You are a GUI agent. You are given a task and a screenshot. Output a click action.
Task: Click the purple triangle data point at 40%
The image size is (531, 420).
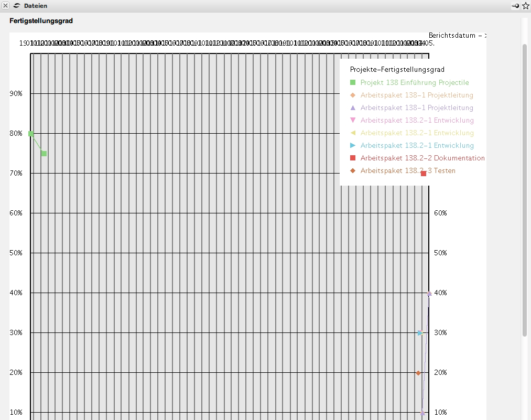coord(429,294)
